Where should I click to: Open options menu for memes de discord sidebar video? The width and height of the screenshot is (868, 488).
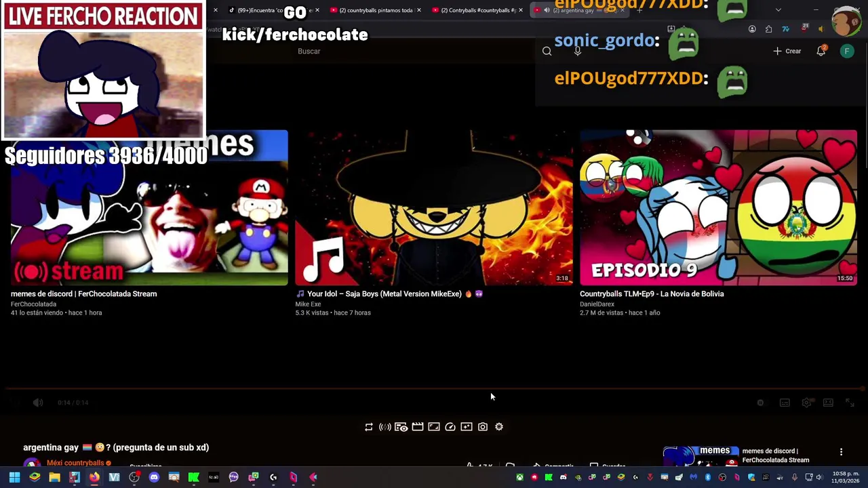point(841,452)
